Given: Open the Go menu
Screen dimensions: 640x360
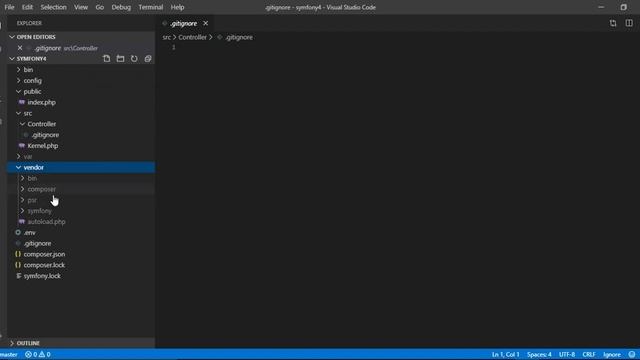Looking at the screenshot, I should pyautogui.click(x=100, y=7).
